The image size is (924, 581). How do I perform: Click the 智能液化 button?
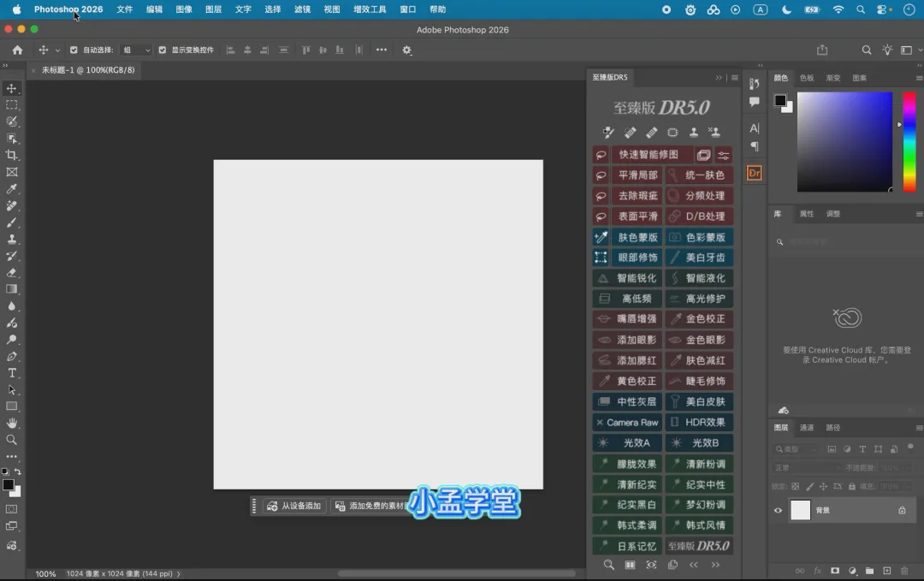[x=700, y=278]
